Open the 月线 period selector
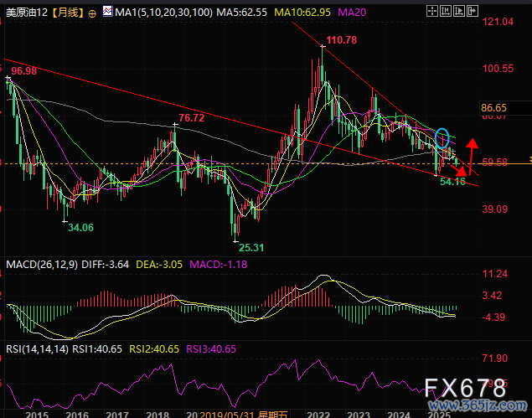 click(x=68, y=13)
